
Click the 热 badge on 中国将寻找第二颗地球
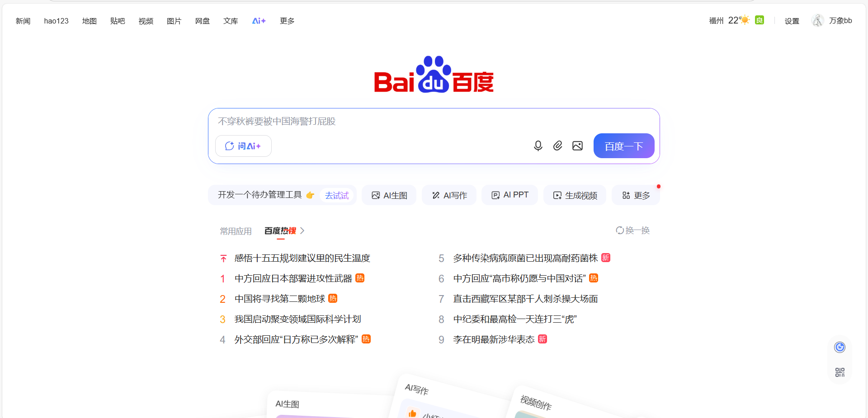point(333,298)
